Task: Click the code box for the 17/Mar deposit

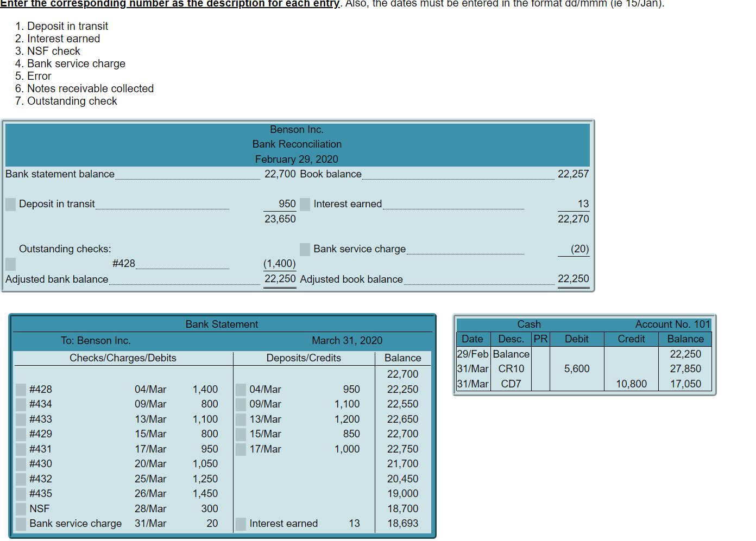Action: tap(240, 449)
